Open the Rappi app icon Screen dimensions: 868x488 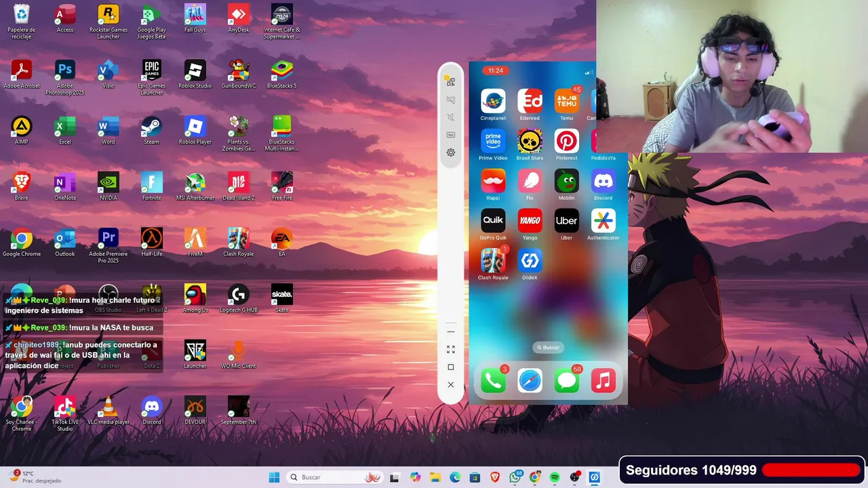tap(493, 181)
